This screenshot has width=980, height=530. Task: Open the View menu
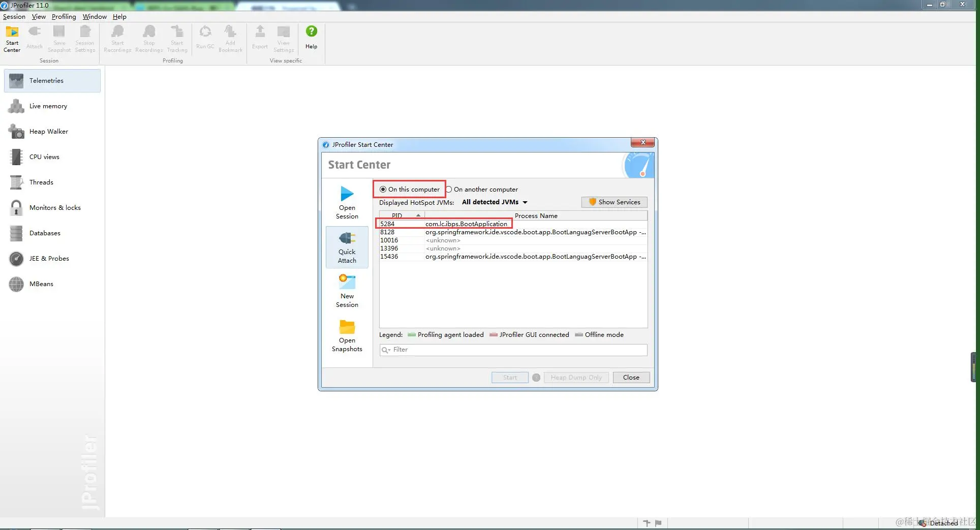click(x=39, y=16)
